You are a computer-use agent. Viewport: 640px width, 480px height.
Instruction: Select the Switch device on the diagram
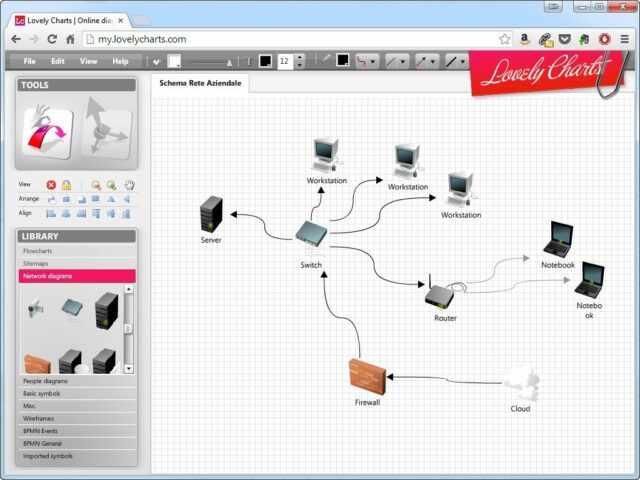(311, 237)
